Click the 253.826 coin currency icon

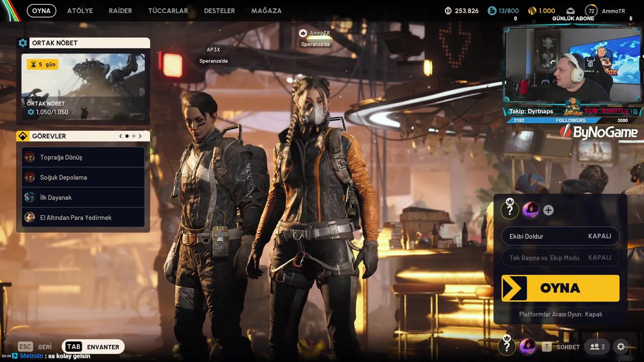tap(448, 11)
